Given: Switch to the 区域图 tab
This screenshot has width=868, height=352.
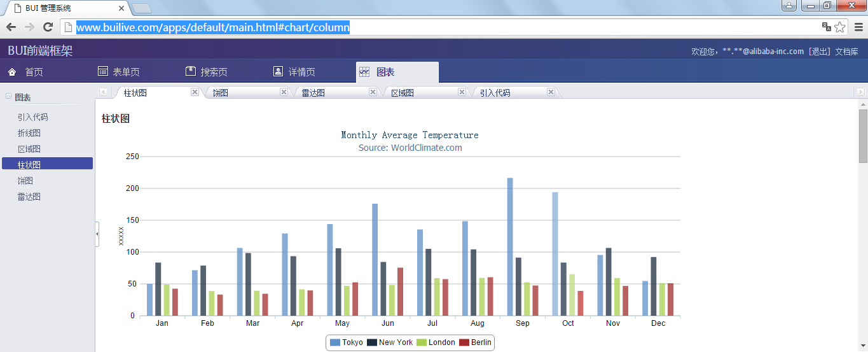Looking at the screenshot, I should (x=403, y=93).
